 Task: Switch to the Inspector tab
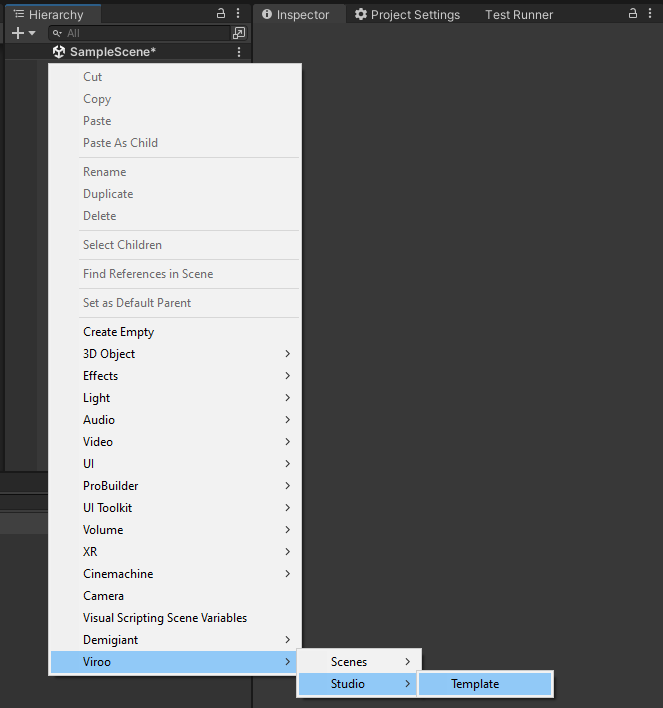296,15
